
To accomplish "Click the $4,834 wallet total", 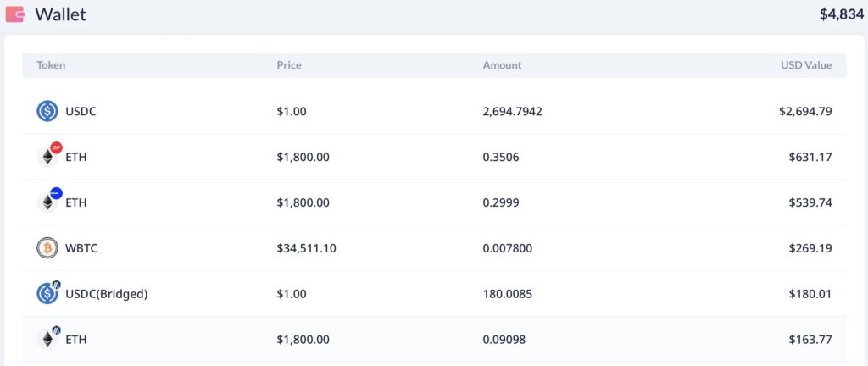I will (x=841, y=14).
